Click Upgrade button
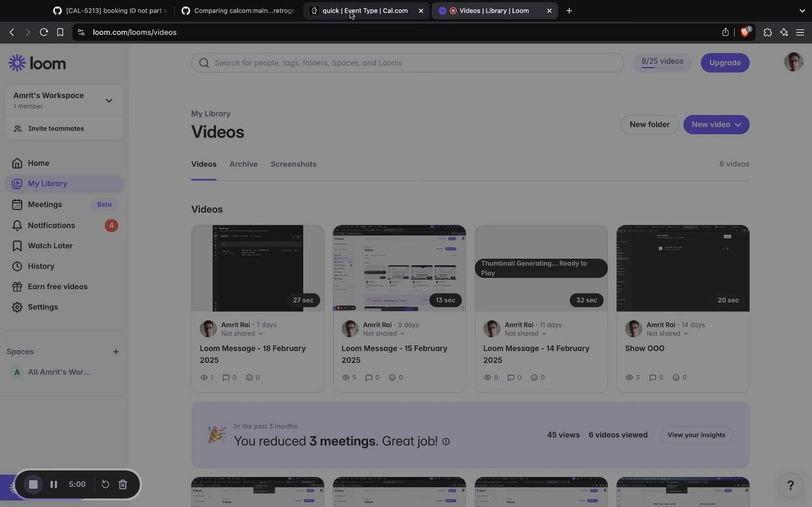This screenshot has width=812, height=507. (x=725, y=63)
